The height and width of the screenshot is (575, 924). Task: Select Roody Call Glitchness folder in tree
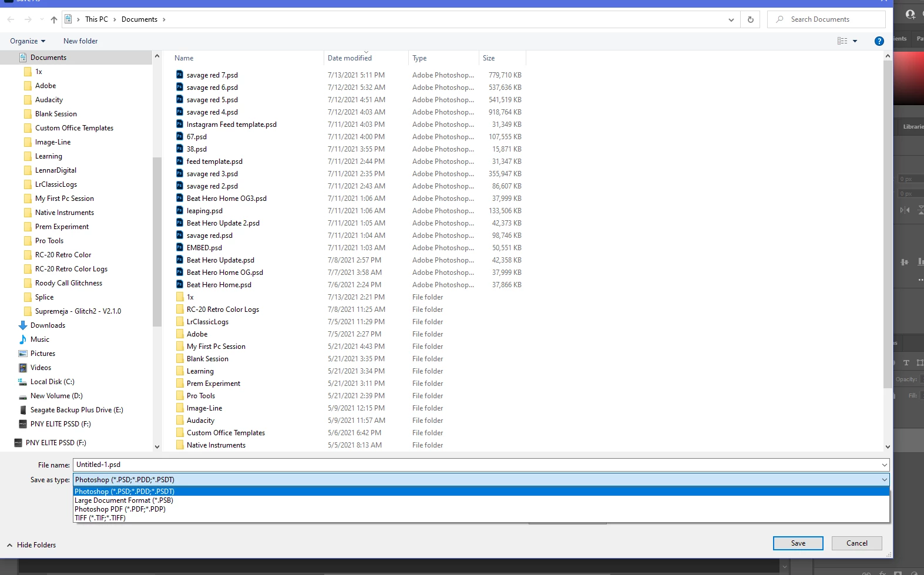(x=68, y=283)
